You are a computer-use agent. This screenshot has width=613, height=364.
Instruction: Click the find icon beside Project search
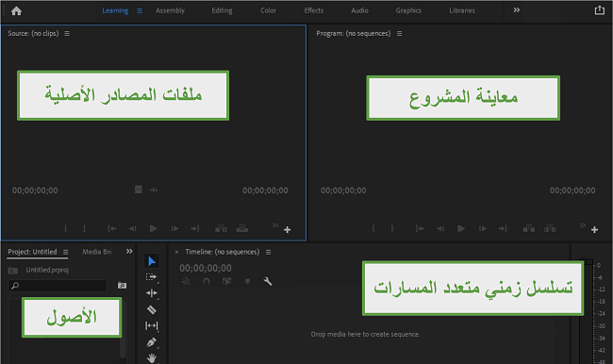(x=122, y=286)
